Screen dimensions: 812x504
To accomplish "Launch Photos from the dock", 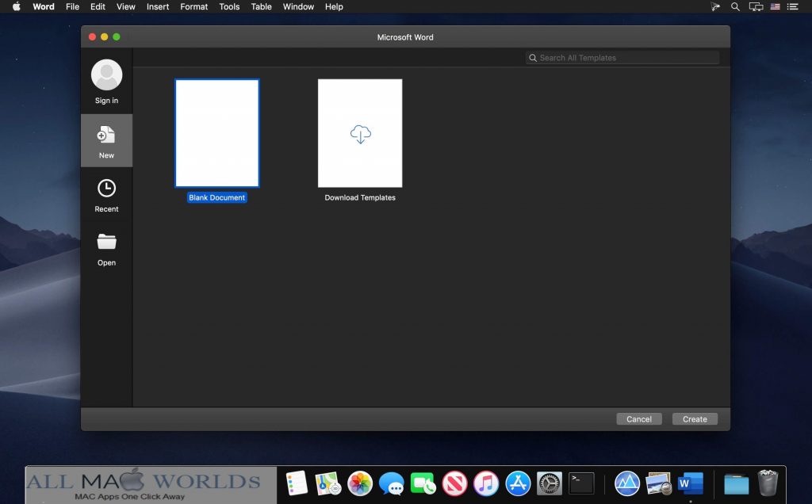I will coord(360,483).
